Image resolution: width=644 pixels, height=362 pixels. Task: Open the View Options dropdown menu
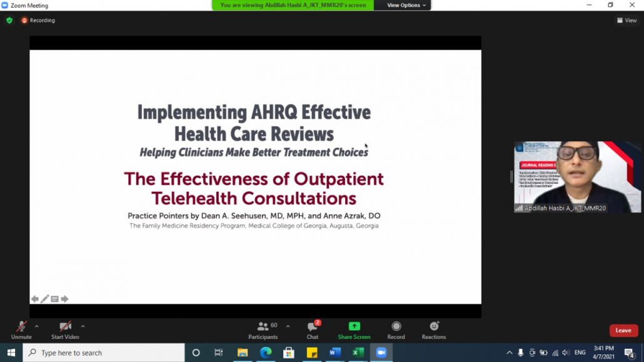click(406, 5)
